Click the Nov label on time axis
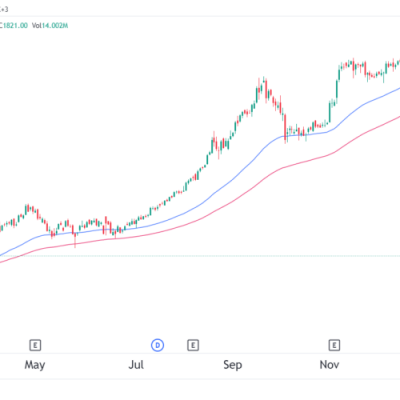This screenshot has width=400, height=400. (x=329, y=365)
